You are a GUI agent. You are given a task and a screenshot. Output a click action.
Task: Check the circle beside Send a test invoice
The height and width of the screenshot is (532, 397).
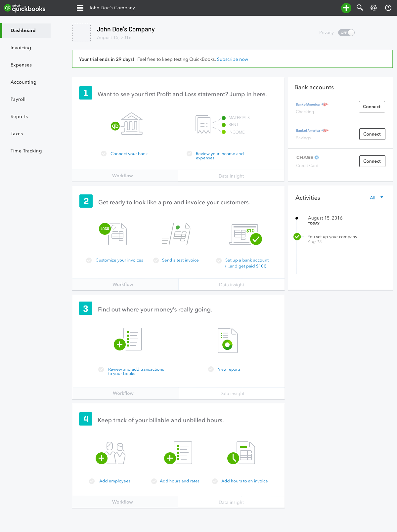coord(156,260)
